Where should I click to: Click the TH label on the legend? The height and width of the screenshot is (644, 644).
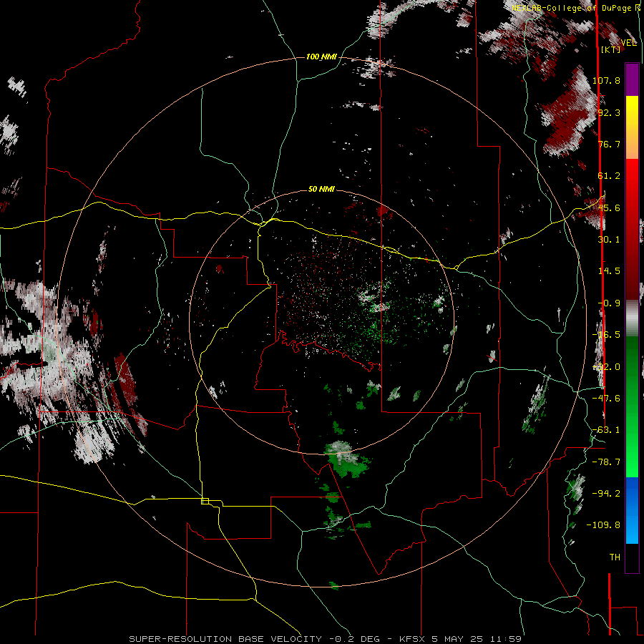(615, 557)
